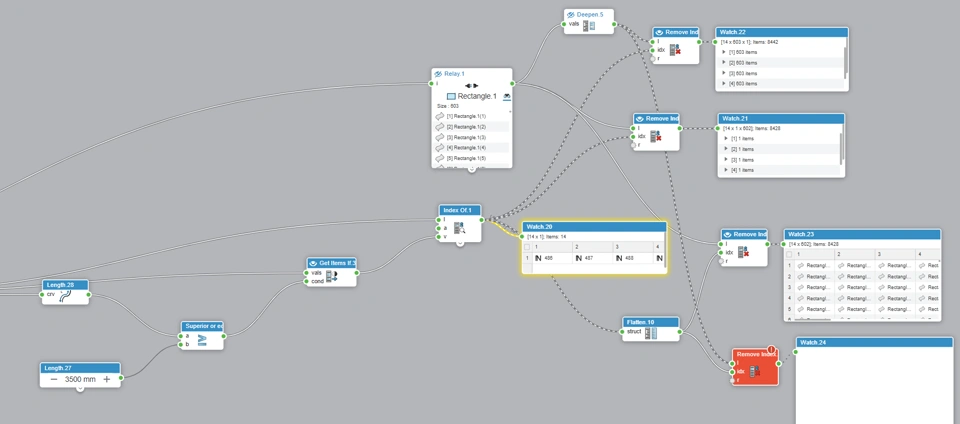Click the binoculars icon beside Rectangle.1

tap(507, 97)
